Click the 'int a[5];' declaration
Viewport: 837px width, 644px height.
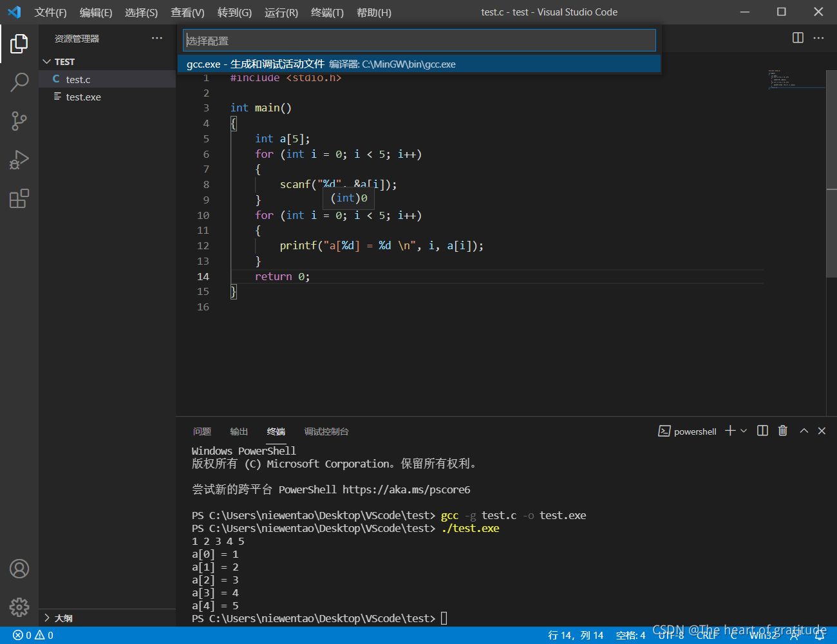click(282, 138)
